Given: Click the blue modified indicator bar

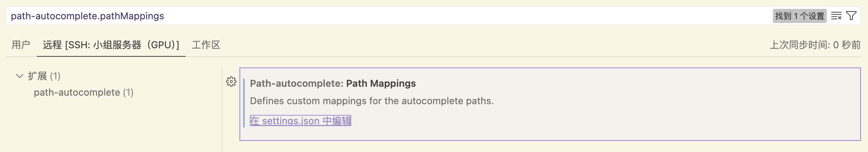Looking at the screenshot, I should [244, 103].
